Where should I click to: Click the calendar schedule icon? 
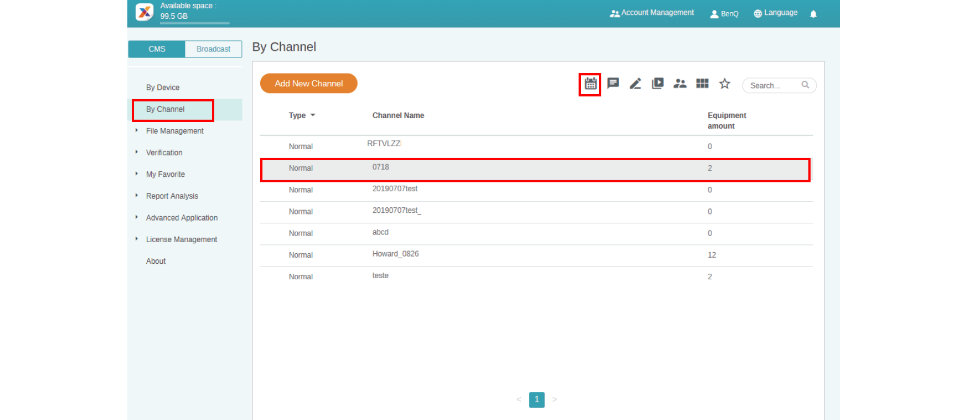590,84
